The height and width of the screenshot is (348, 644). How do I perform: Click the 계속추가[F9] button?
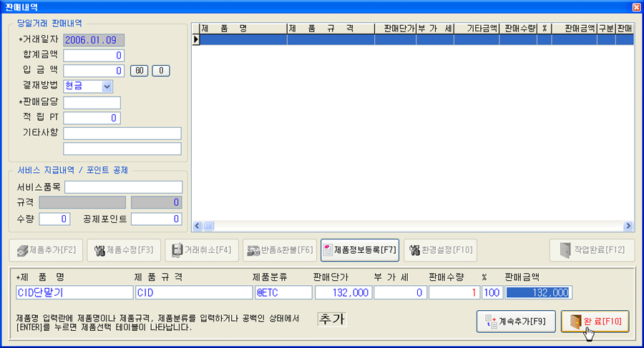pos(516,322)
